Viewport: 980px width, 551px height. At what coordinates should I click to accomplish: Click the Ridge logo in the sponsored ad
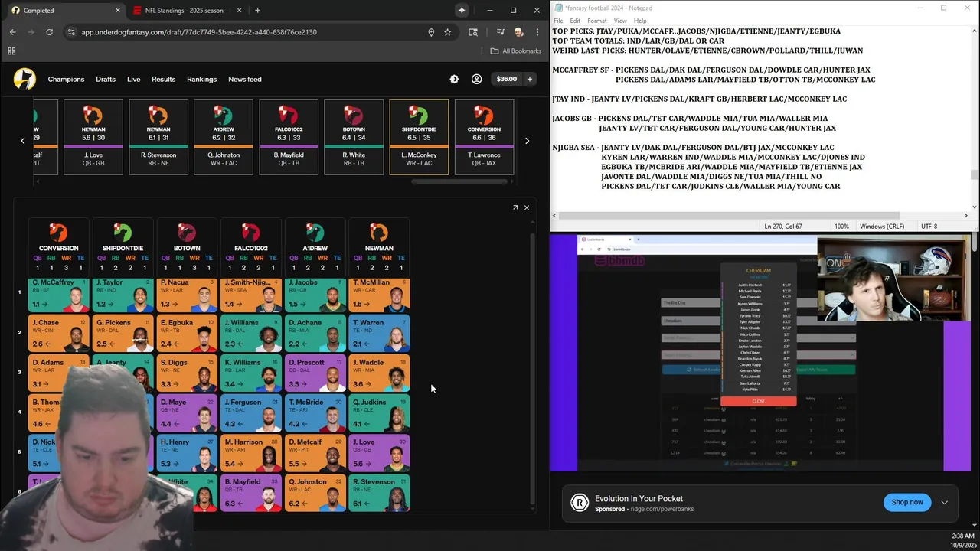(580, 503)
